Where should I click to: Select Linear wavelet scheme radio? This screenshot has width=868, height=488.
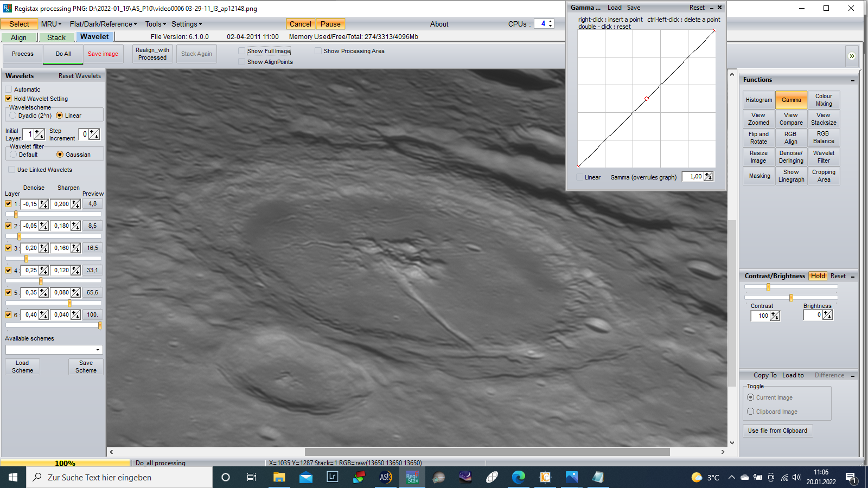pos(60,115)
